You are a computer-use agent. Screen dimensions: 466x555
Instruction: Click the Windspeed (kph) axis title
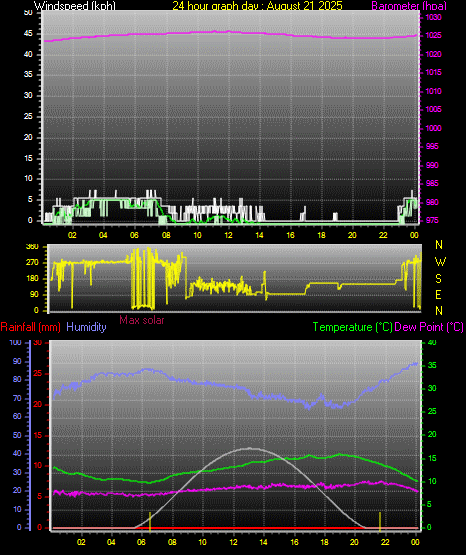[x=75, y=5]
